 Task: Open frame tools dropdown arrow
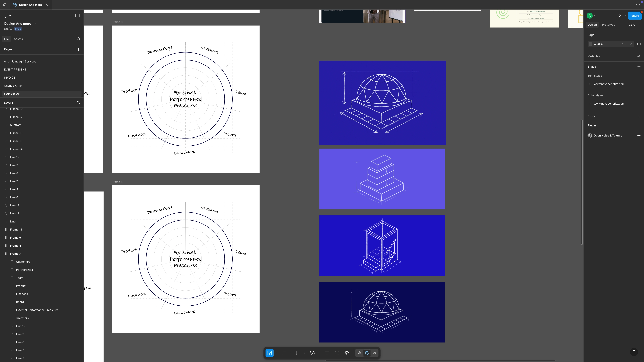coord(290,353)
